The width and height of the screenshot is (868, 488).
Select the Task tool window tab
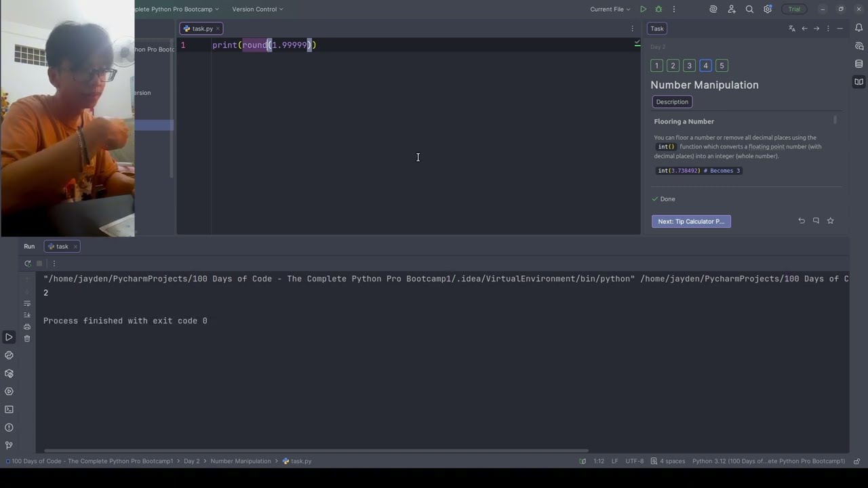point(657,28)
